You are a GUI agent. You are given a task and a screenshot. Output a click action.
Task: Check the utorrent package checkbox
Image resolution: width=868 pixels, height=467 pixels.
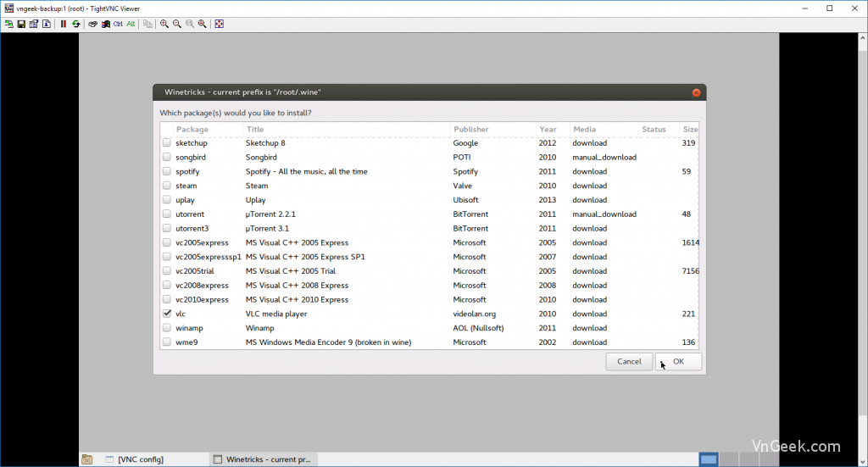(x=167, y=214)
